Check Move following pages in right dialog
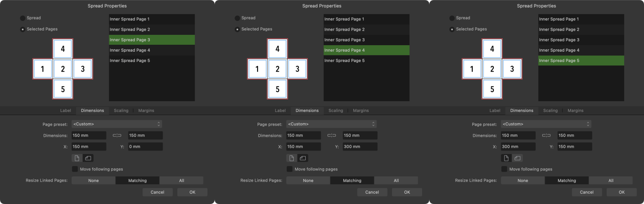 tap(504, 169)
